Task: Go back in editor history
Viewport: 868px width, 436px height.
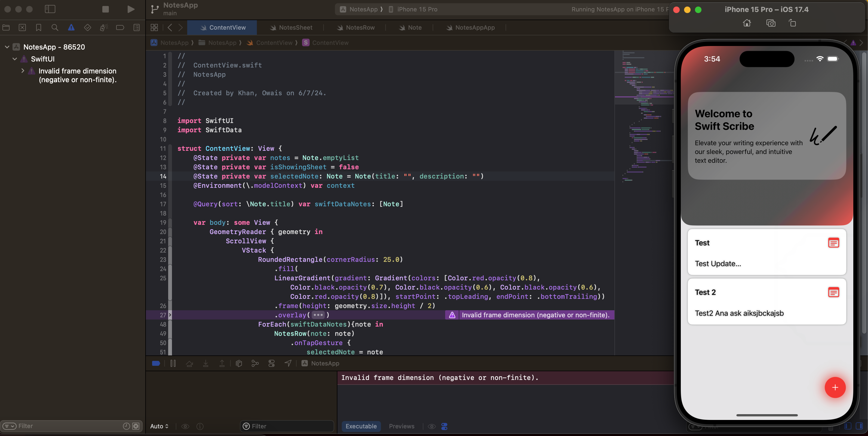Action: tap(170, 28)
